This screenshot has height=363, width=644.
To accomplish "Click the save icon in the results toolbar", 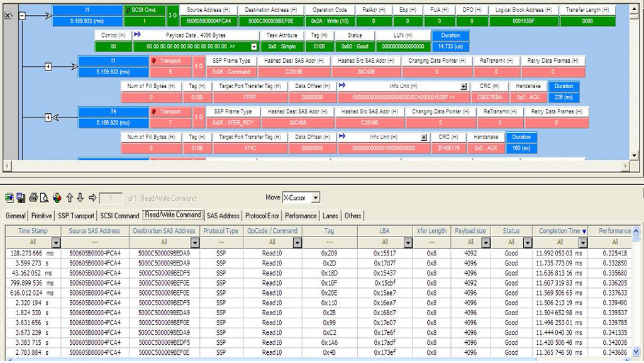I will pos(21,198).
